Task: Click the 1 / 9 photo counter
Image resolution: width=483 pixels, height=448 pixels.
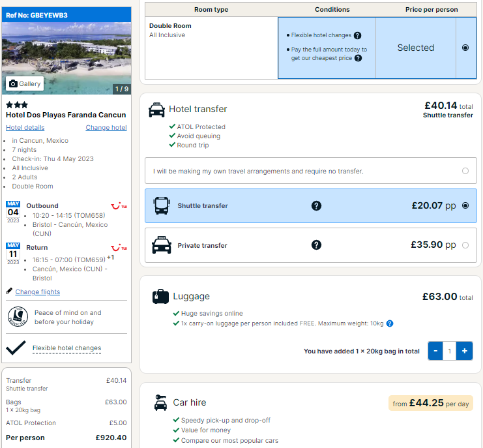Action: (x=122, y=89)
